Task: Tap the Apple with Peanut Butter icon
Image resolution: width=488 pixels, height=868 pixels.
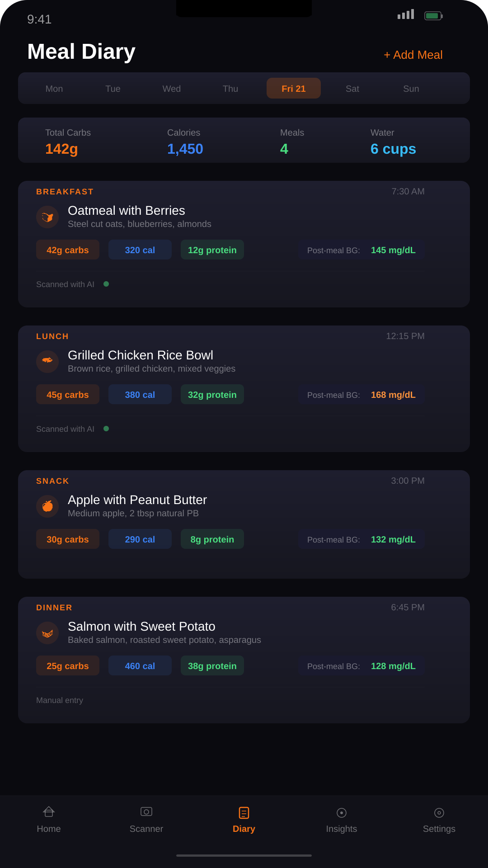Action: (47, 506)
